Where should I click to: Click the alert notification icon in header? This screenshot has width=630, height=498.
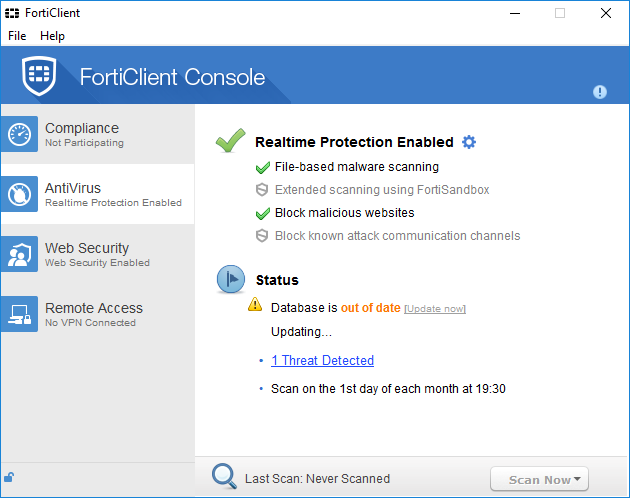pos(599,92)
